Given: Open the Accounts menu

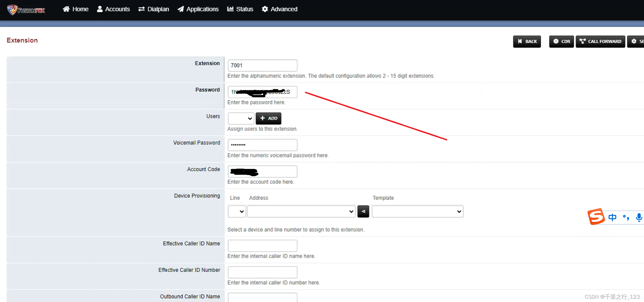Looking at the screenshot, I should [x=113, y=9].
